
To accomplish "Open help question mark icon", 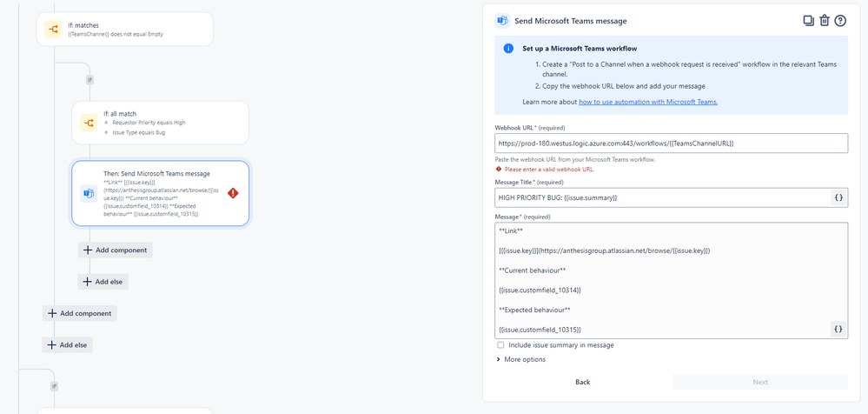I will click(840, 21).
